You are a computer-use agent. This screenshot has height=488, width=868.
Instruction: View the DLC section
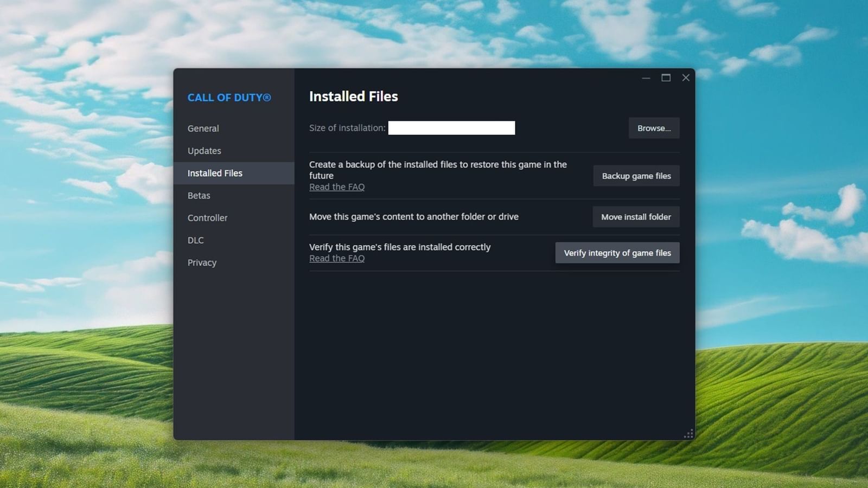(x=195, y=240)
